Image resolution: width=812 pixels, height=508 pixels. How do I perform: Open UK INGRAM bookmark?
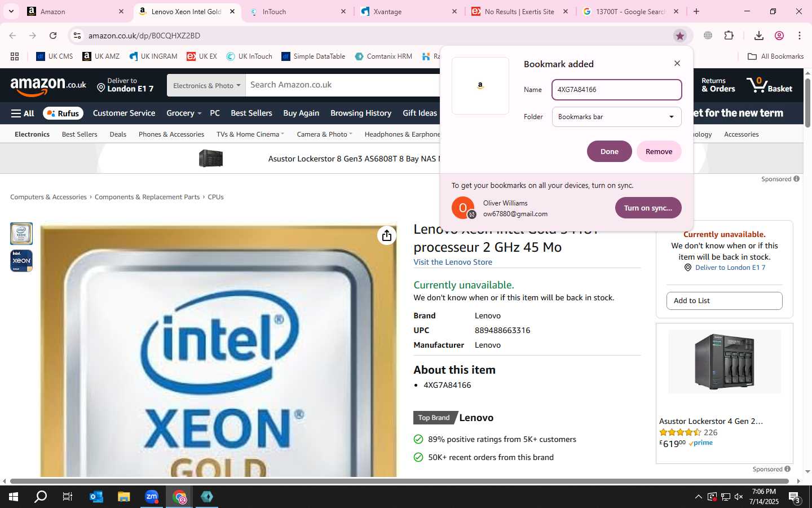pyautogui.click(x=153, y=56)
